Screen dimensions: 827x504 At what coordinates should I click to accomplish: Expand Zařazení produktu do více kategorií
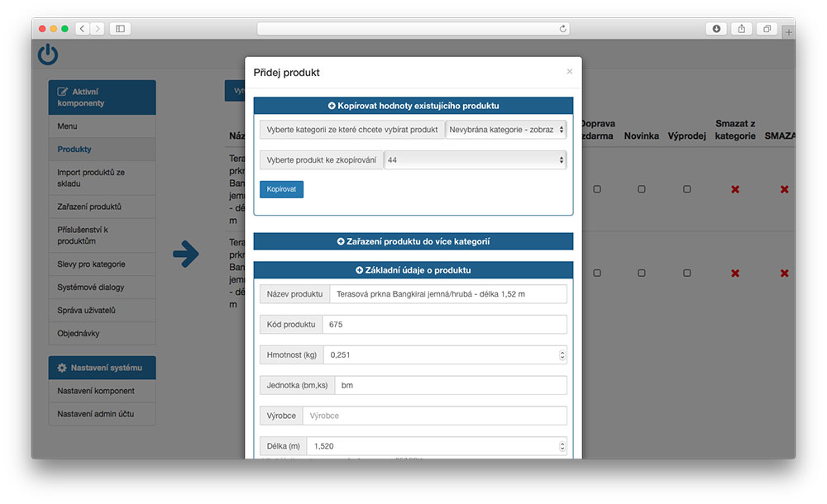click(413, 241)
